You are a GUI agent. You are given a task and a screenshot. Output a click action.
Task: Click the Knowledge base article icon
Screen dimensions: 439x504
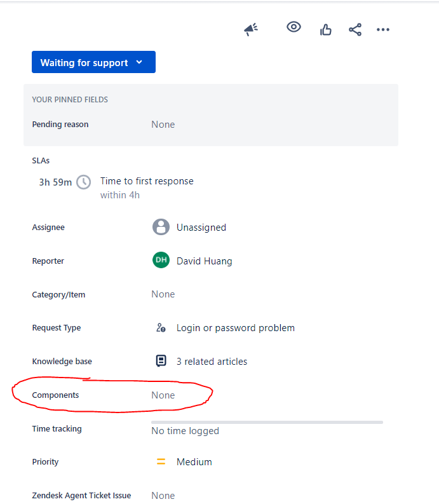click(161, 360)
